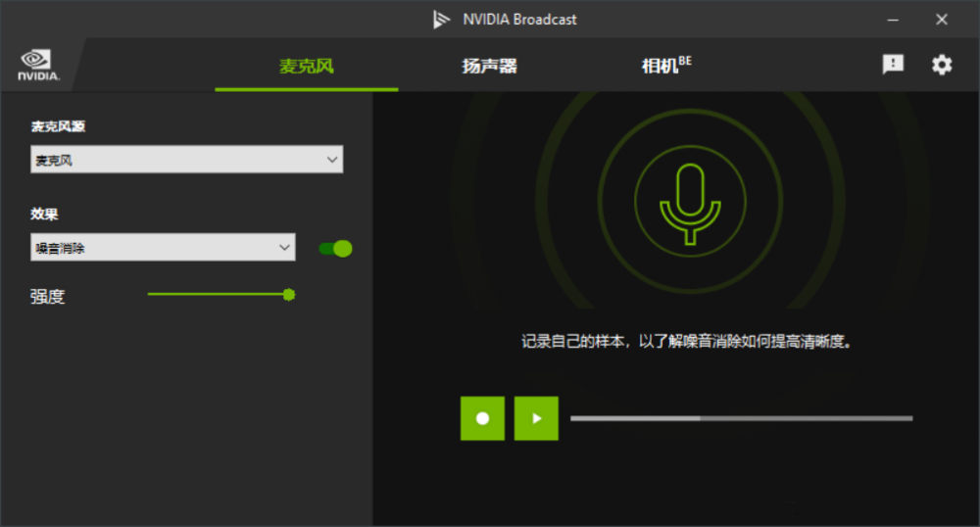The width and height of the screenshot is (980, 527).
Task: Click the sample playback progress bar
Action: [x=741, y=418]
